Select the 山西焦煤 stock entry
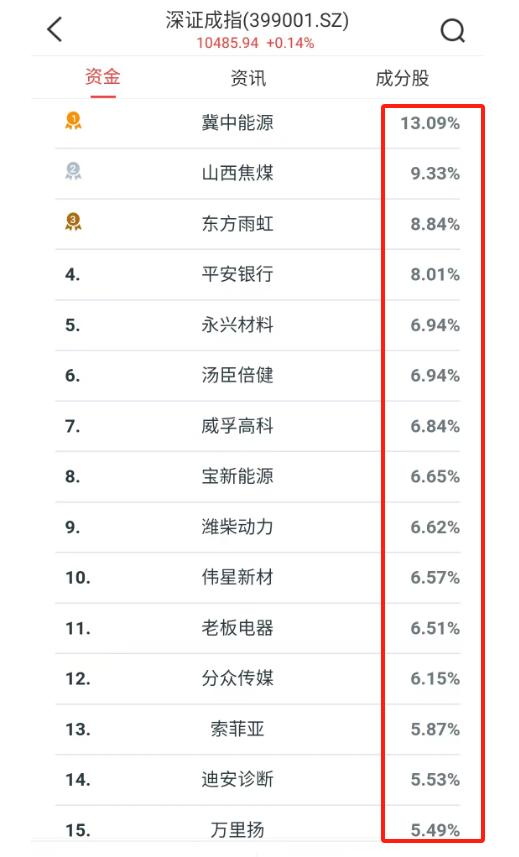 click(258, 173)
